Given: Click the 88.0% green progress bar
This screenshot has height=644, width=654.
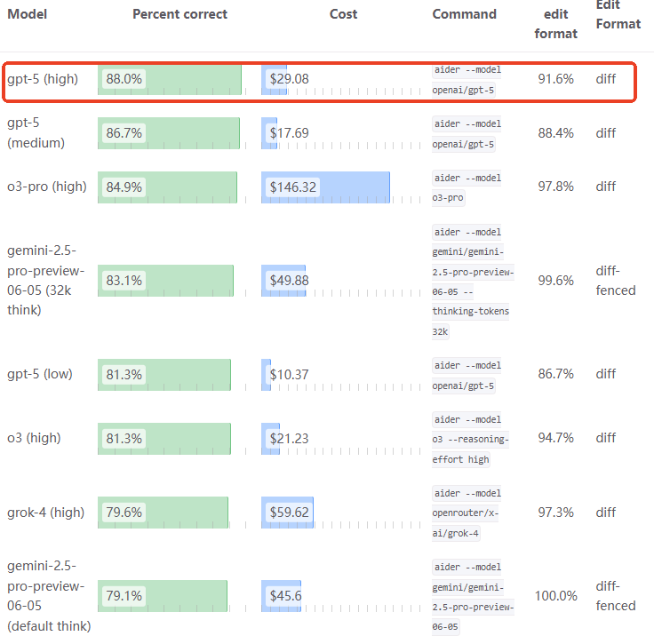Looking at the screenshot, I should click(170, 79).
